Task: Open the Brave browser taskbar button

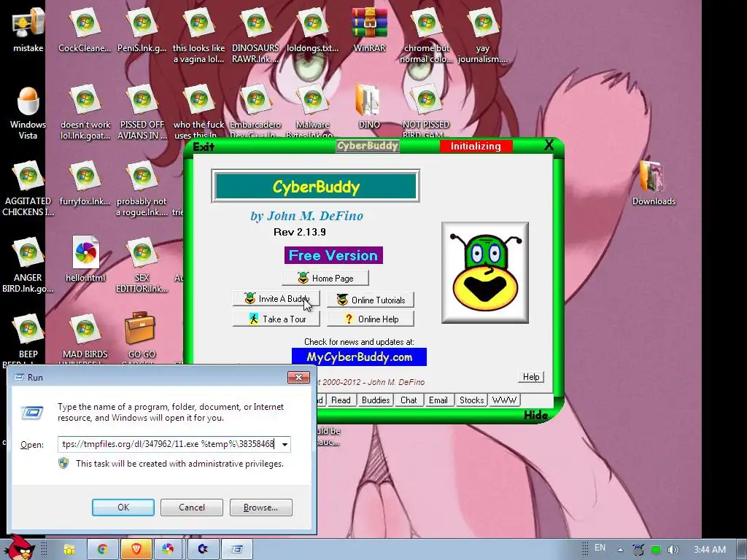Action: pos(136,550)
